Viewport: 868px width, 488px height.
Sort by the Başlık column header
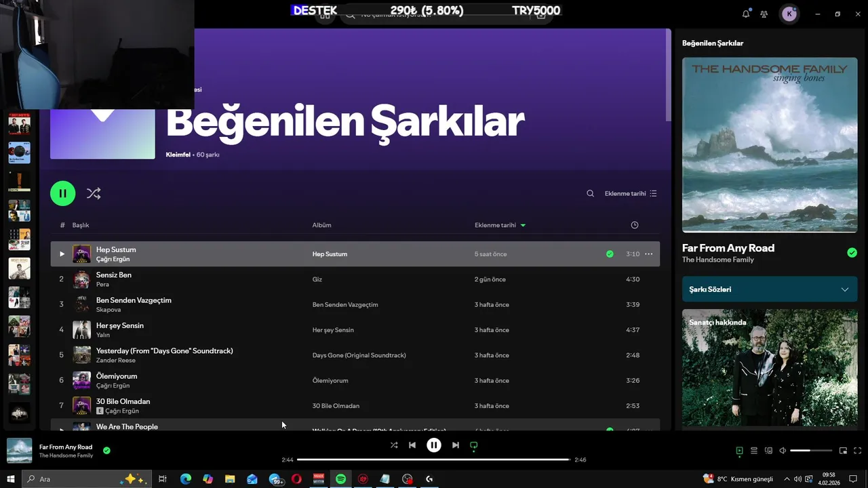coord(81,225)
